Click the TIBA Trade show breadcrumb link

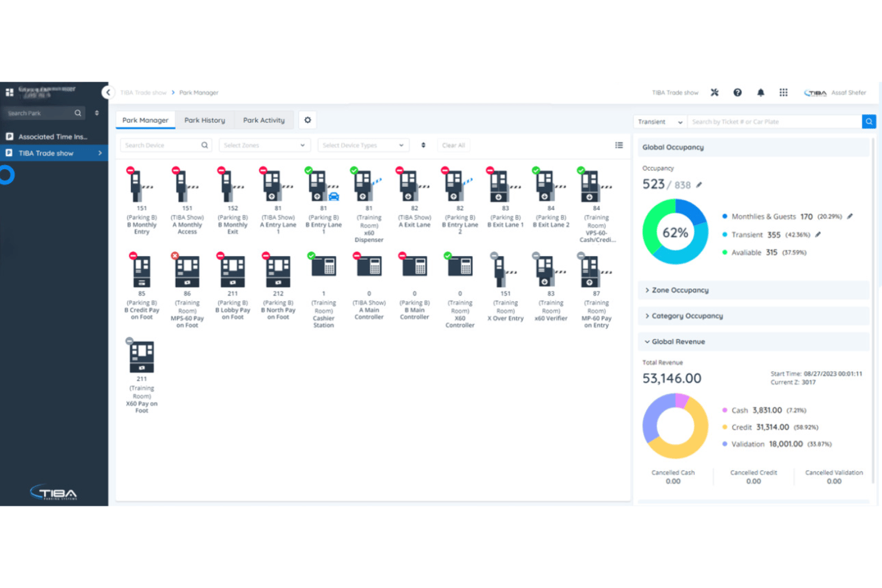[144, 92]
